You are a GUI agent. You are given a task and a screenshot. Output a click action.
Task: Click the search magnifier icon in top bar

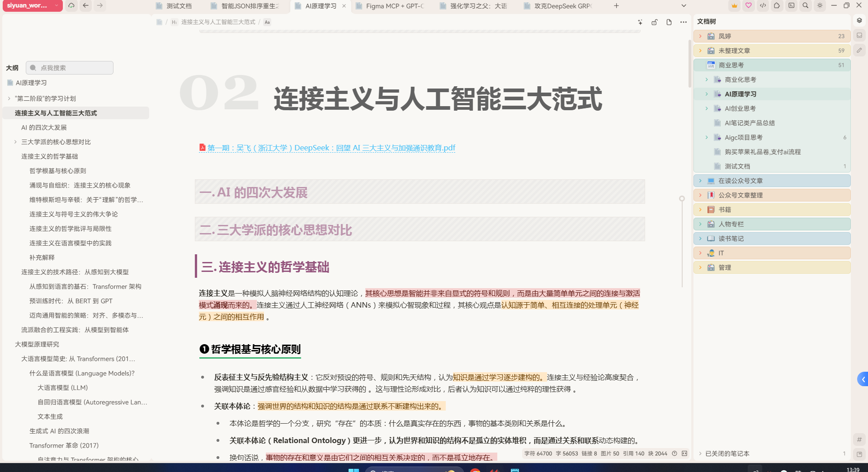click(805, 6)
